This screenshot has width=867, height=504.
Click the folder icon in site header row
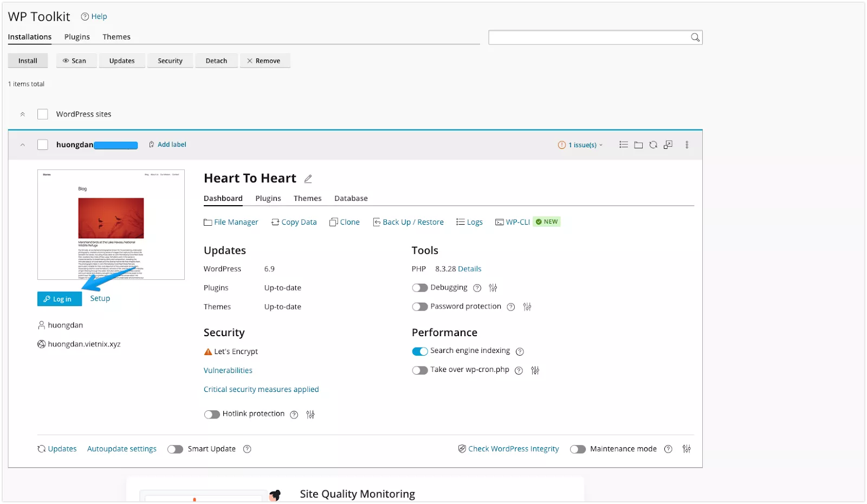(x=638, y=145)
